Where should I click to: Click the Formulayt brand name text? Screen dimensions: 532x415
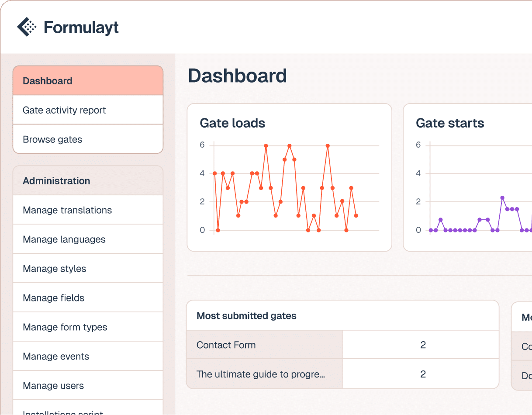(81, 28)
